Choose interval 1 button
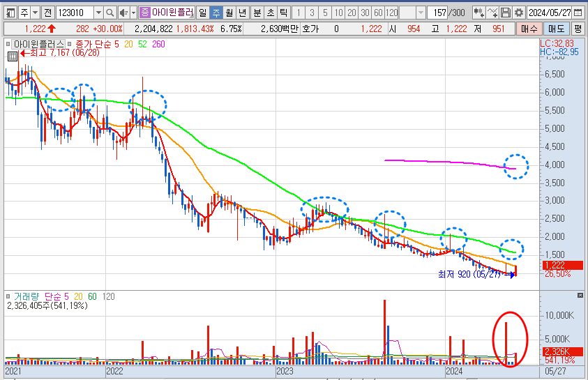The width and height of the screenshot is (588, 380). (x=299, y=13)
